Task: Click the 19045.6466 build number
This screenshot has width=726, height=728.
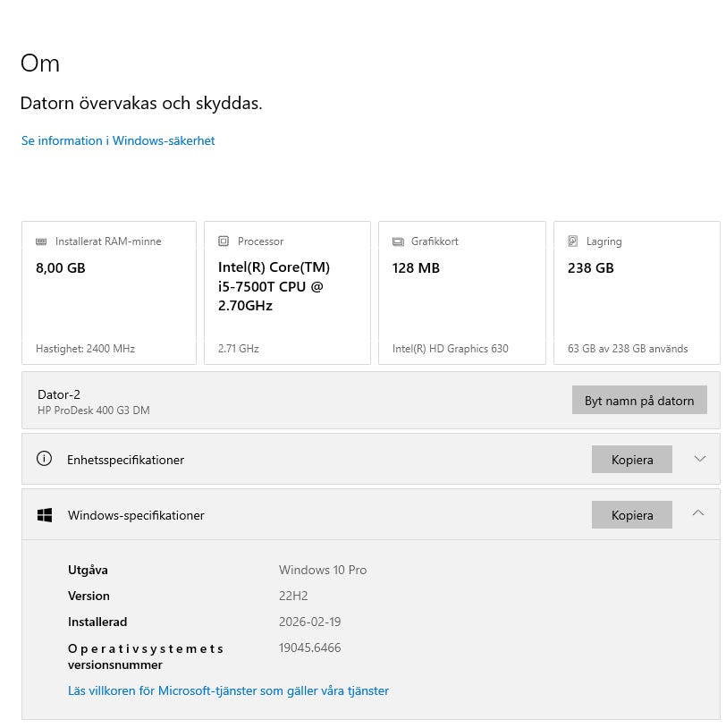Action: click(309, 648)
